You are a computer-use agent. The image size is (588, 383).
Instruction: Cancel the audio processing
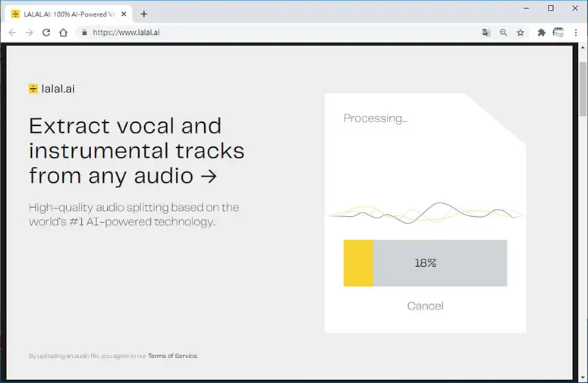pos(425,306)
